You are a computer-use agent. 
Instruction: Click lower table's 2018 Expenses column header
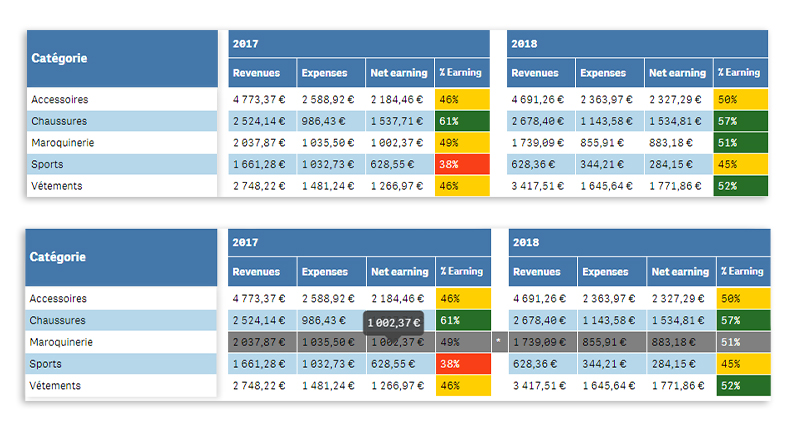612,272
